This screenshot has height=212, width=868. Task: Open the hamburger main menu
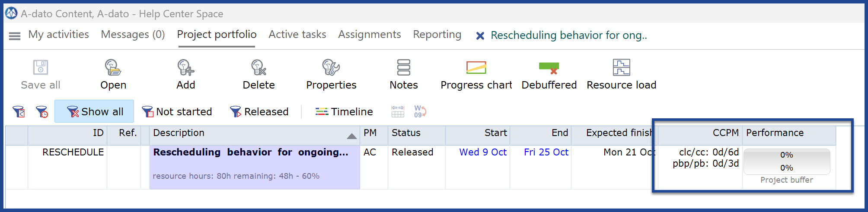15,36
